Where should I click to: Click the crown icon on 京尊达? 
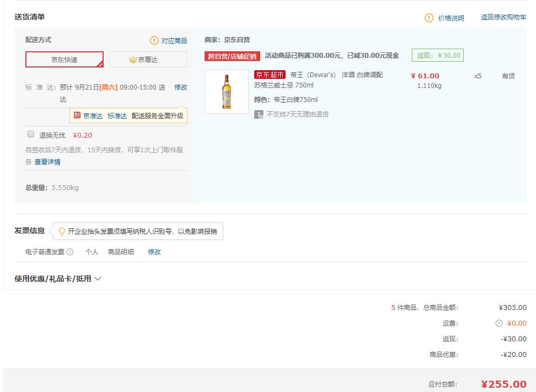click(133, 60)
